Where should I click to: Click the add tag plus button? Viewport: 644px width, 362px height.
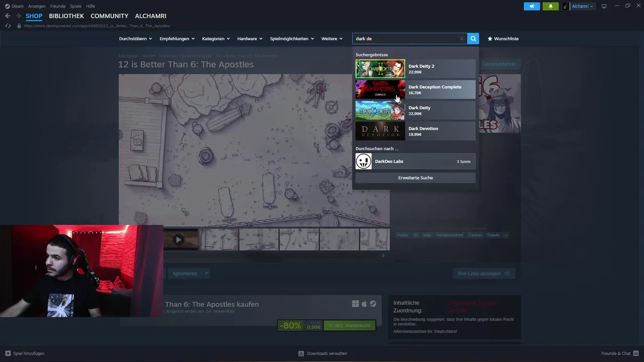(506, 235)
